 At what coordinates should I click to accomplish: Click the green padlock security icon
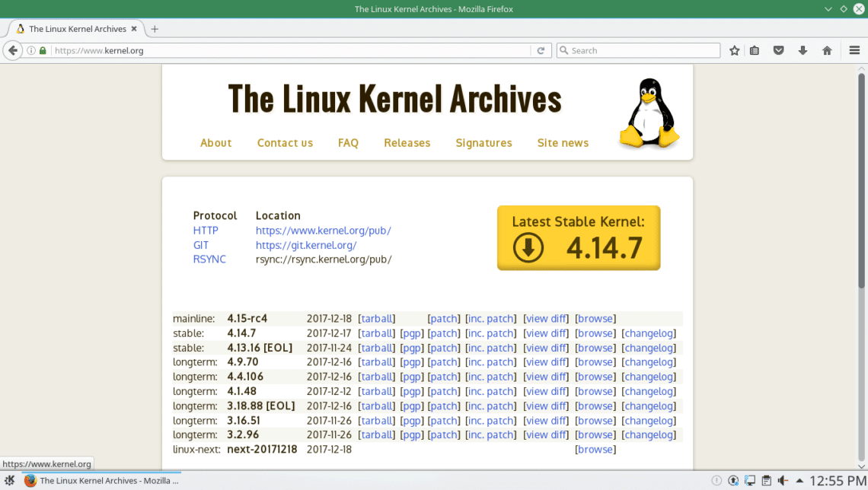(x=43, y=51)
